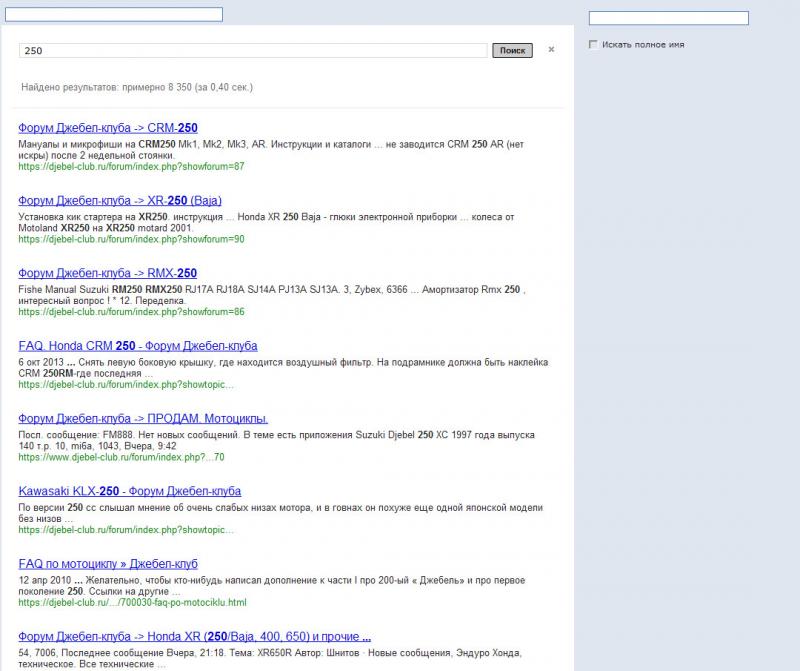This screenshot has height=671, width=800.
Task: Close the search results with the × icon
Action: [551, 49]
